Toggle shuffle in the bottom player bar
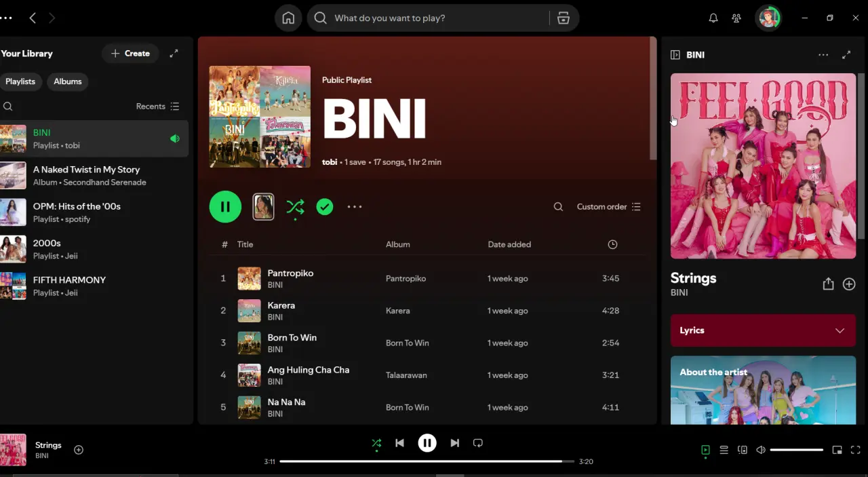868x477 pixels. point(376,443)
